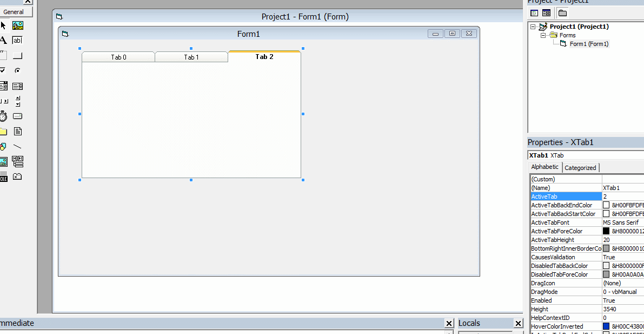644x334 pixels.
Task: Click the View Code icon in Project Explorer
Action: [535, 12]
